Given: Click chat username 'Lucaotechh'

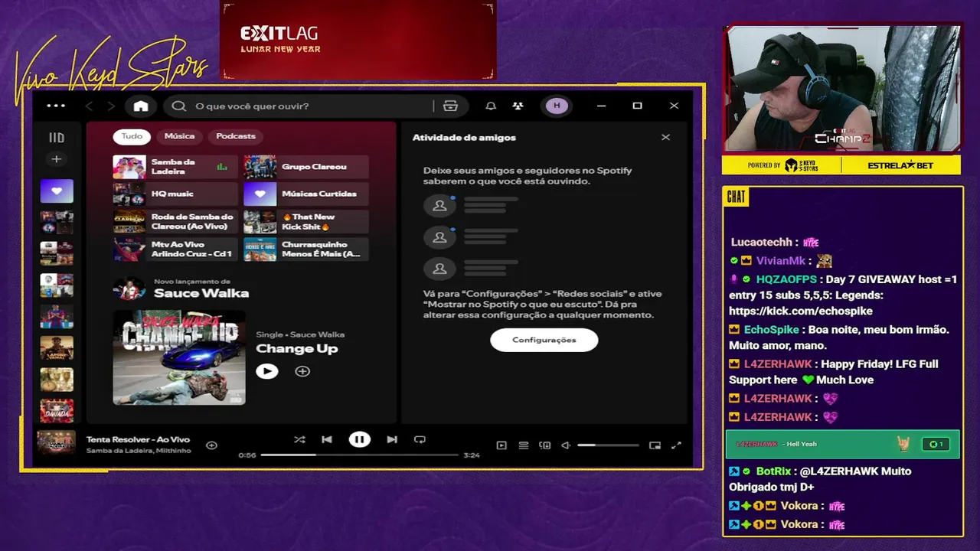Looking at the screenshot, I should 762,243.
